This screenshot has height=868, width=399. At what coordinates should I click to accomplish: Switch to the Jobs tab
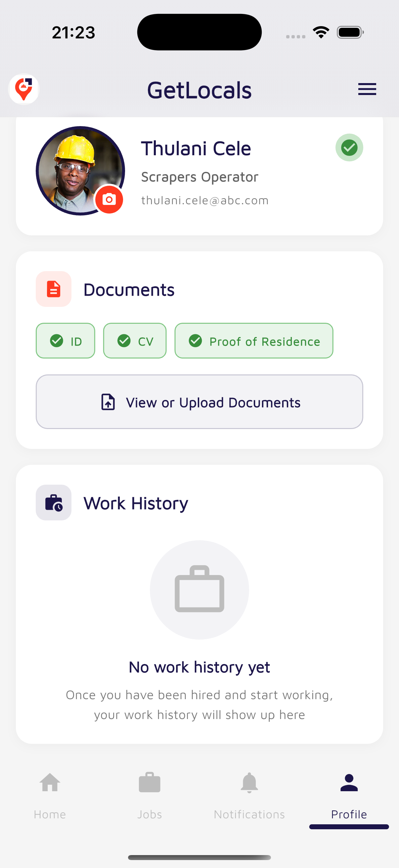tap(150, 796)
